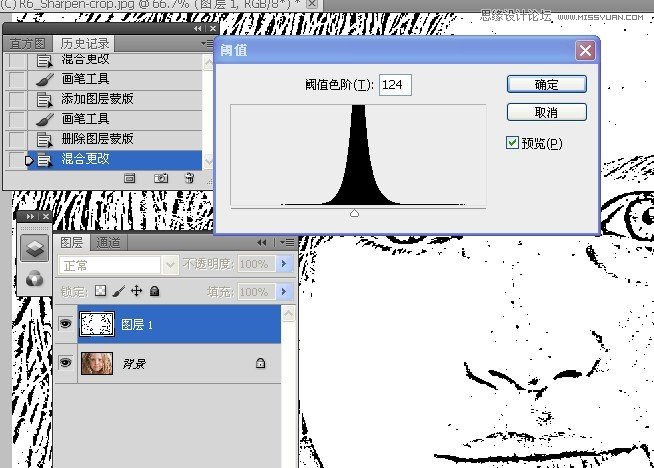Close the 阈值 dialog with red X
654x468 pixels.
pyautogui.click(x=585, y=51)
